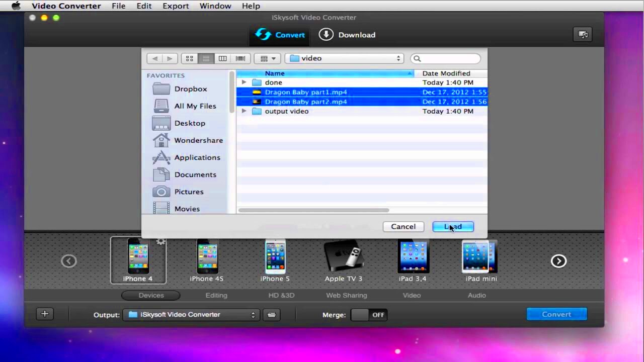Sort files by Name column
Screen dimensions: 644x362
coord(325,73)
